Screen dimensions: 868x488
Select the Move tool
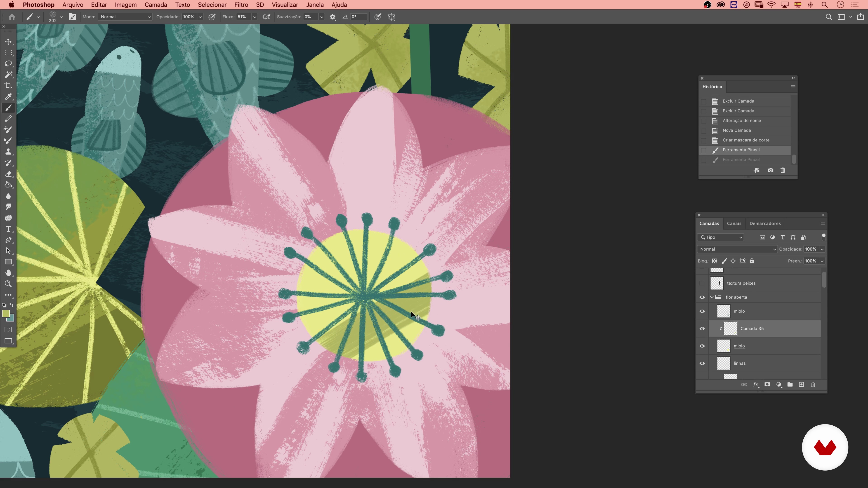[8, 42]
